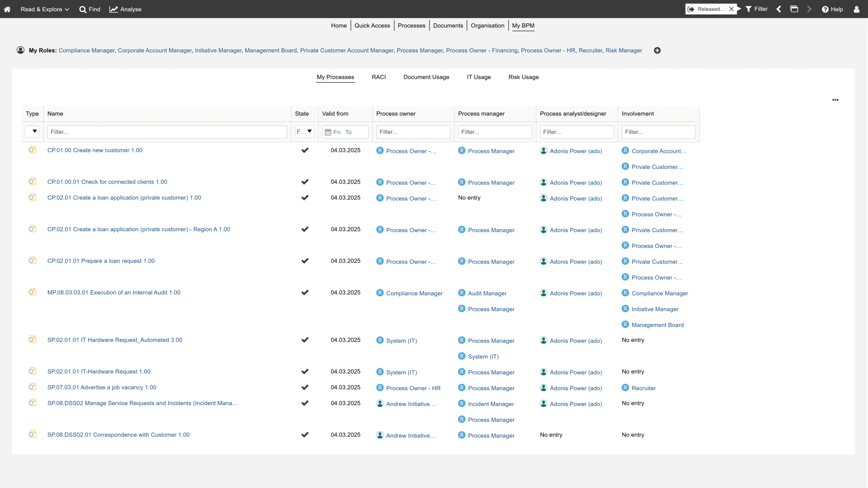The width and height of the screenshot is (868, 488).
Task: Click the Analyse toolbar item
Action: click(x=125, y=9)
